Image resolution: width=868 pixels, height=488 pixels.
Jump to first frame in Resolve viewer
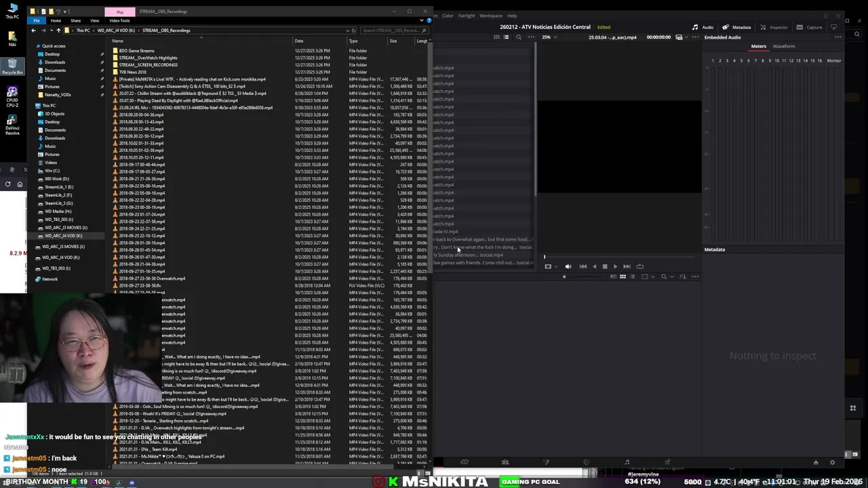click(583, 266)
